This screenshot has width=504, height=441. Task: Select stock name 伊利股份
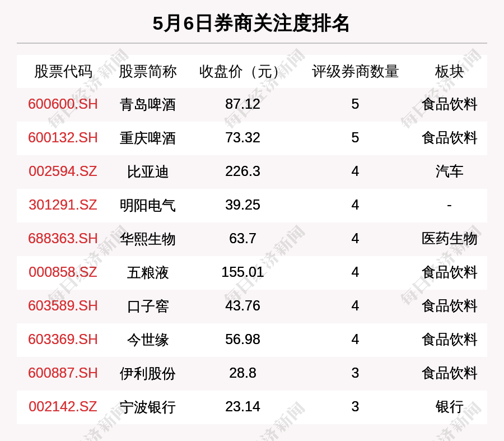[147, 373]
